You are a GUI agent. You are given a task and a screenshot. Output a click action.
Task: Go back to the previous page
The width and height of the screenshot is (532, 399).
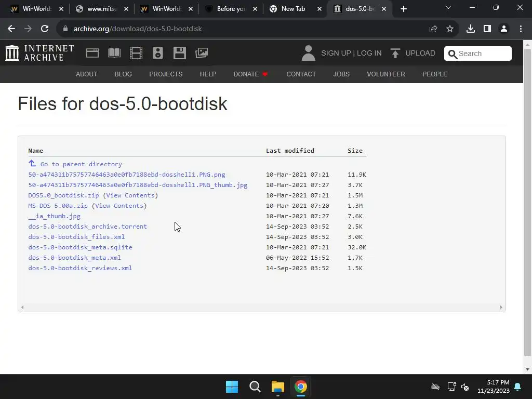click(11, 29)
